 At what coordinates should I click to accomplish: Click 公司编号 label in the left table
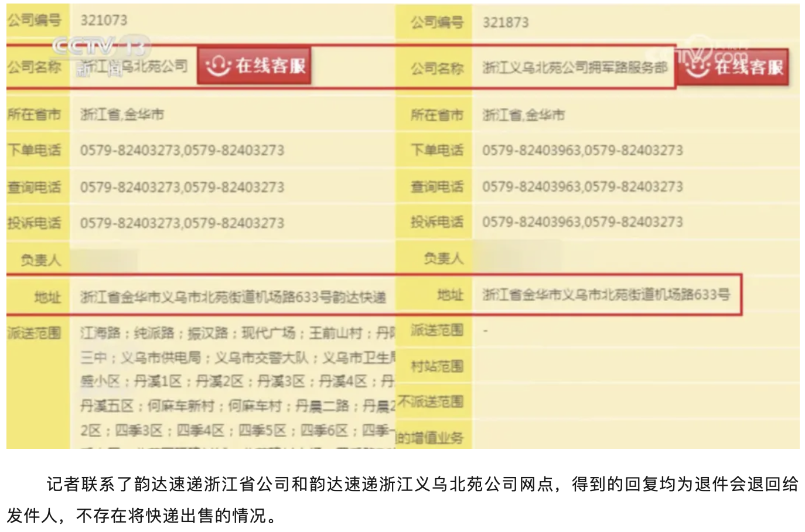34,20
